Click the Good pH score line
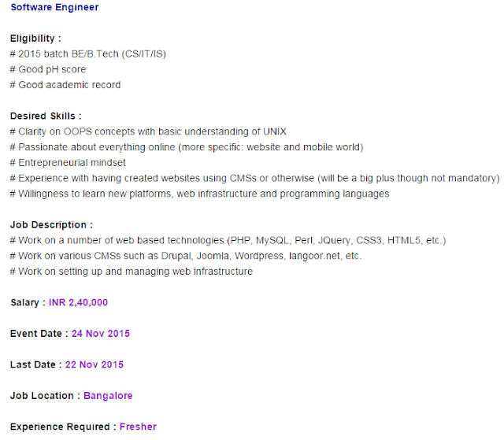The width and height of the screenshot is (504, 440). click(x=47, y=69)
